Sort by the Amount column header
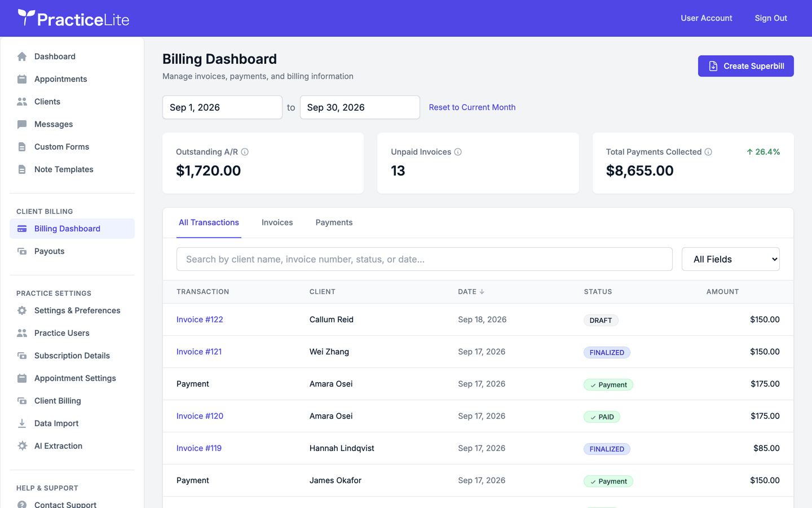The image size is (812, 508). pos(722,292)
